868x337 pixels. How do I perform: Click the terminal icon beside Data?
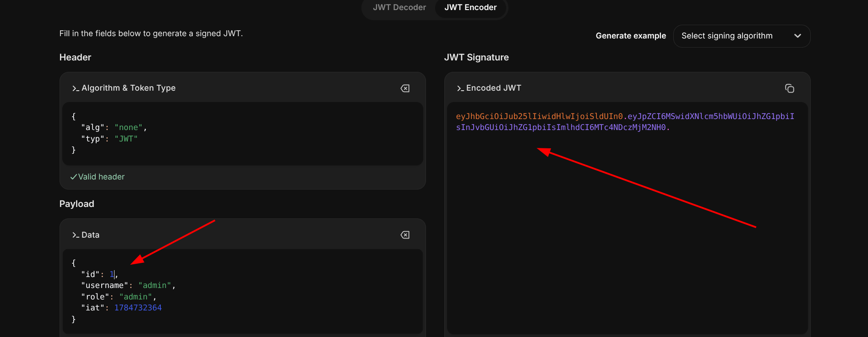(x=76, y=235)
